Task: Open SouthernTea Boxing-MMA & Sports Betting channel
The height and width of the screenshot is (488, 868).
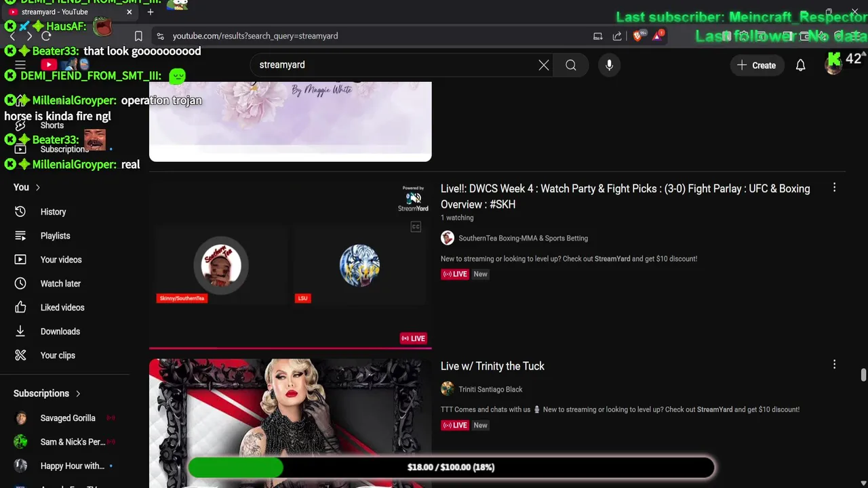Action: [523, 238]
